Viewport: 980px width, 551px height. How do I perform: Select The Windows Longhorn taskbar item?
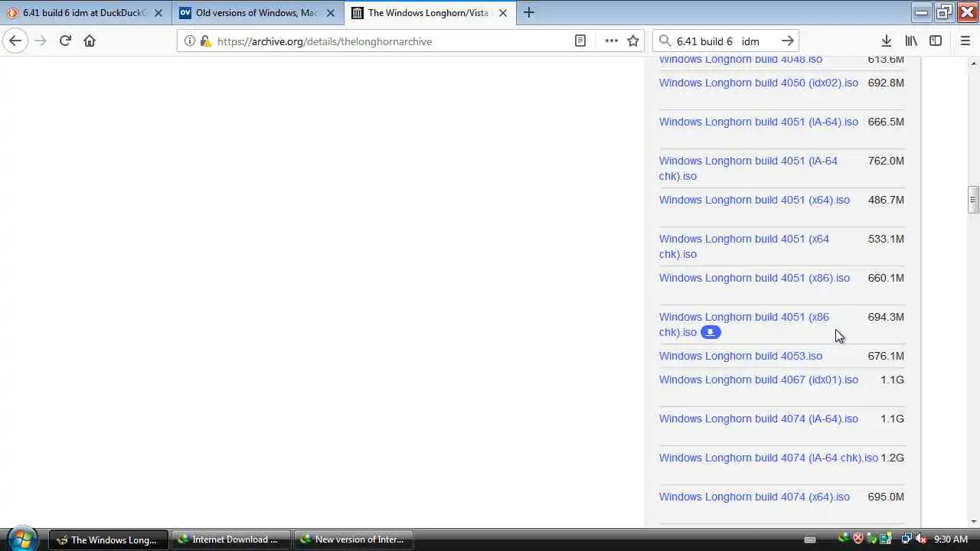click(109, 540)
